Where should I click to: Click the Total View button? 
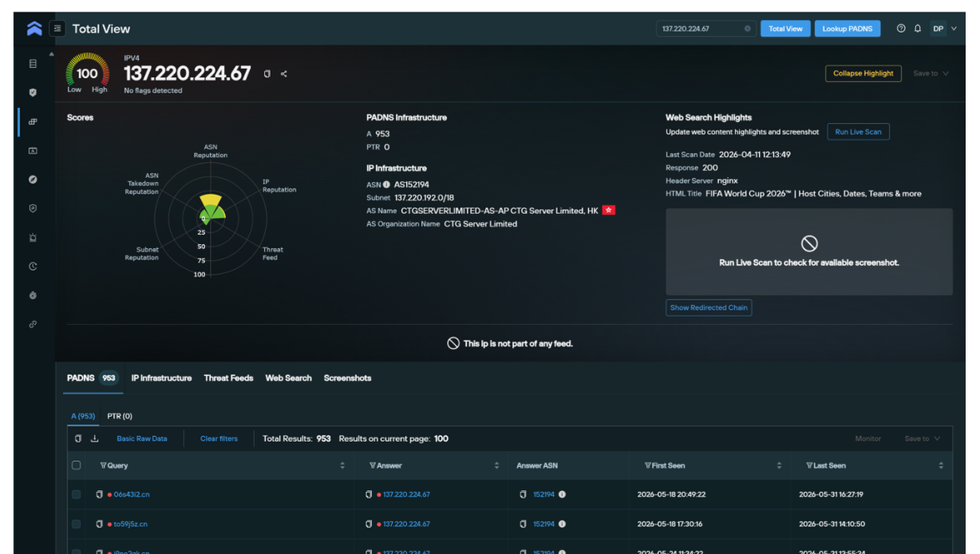[x=786, y=29]
